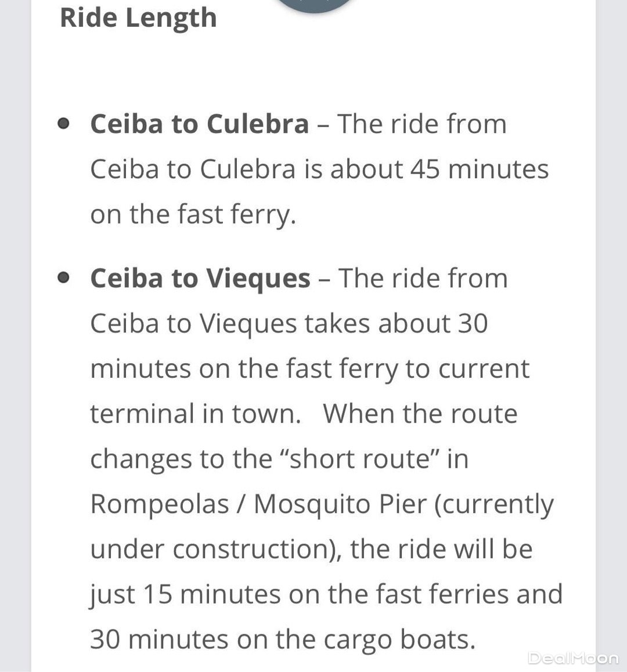Select the "Ride Length" heading

138,17
